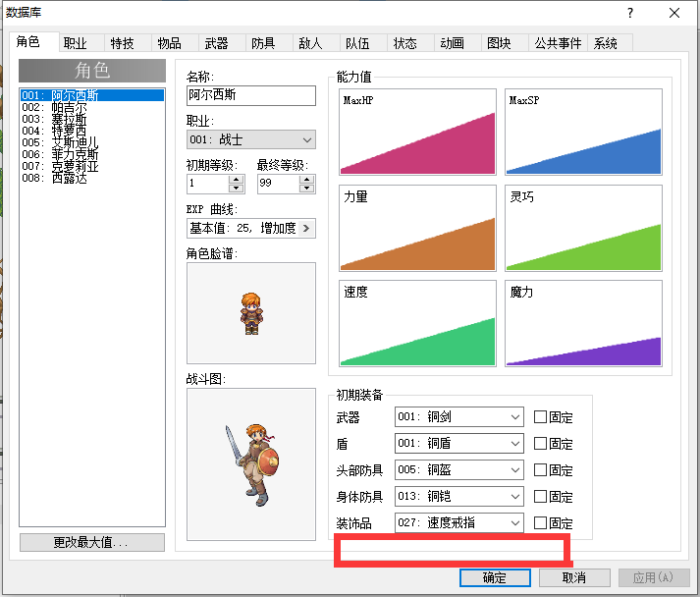Increase the 最终等级 value

click(x=306, y=180)
